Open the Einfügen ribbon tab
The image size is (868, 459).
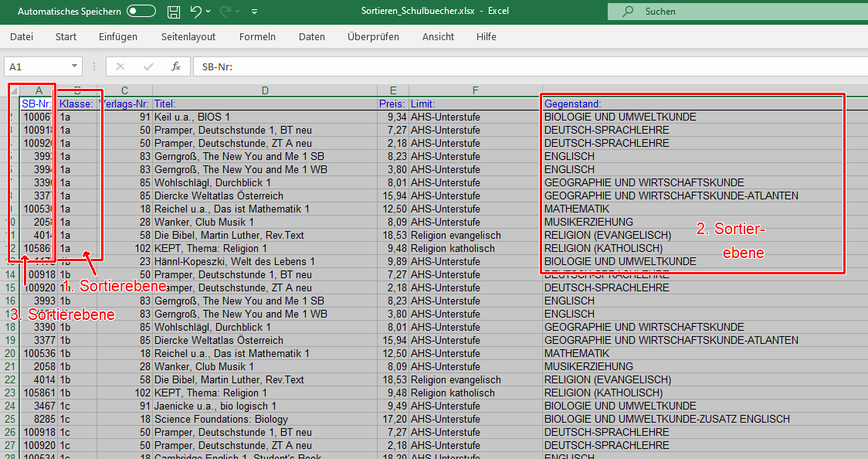[x=118, y=36]
